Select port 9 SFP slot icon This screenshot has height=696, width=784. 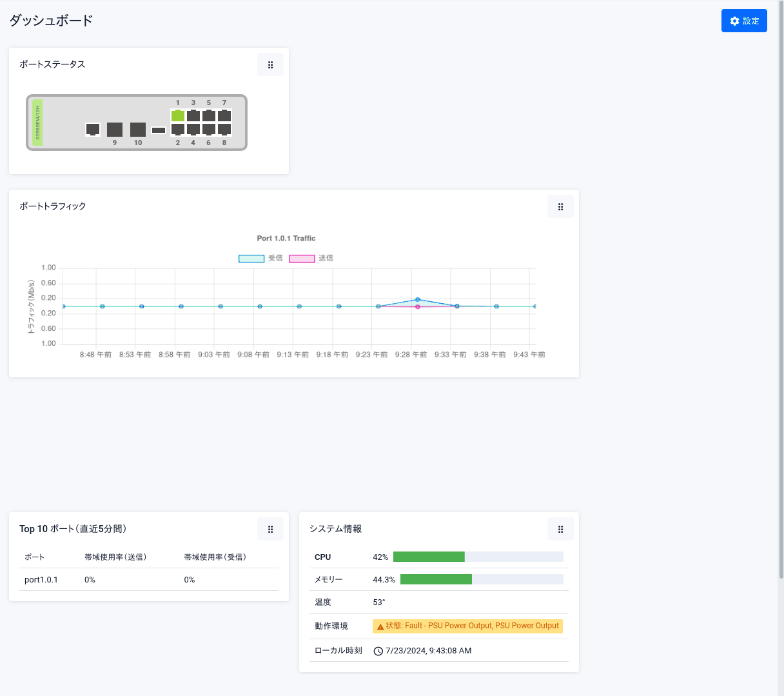pos(115,130)
